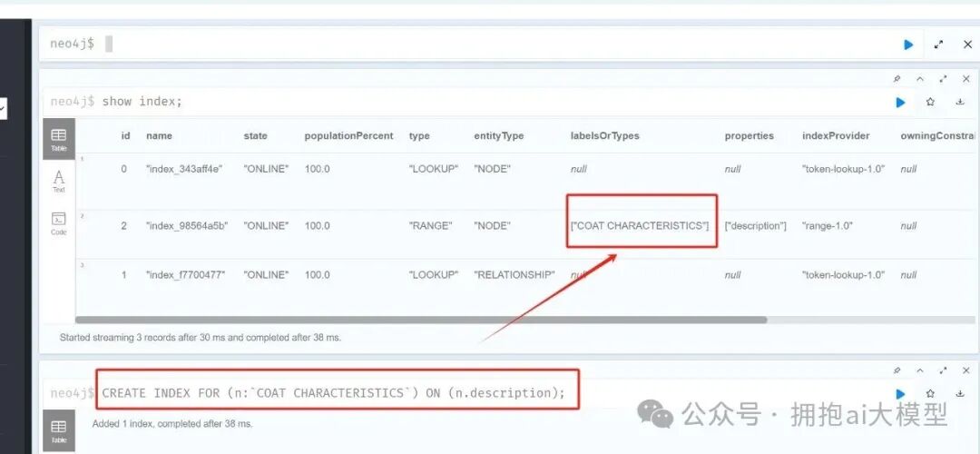Select the "RANGE" type cell
Image resolution: width=980 pixels, height=454 pixels.
pyautogui.click(x=429, y=226)
